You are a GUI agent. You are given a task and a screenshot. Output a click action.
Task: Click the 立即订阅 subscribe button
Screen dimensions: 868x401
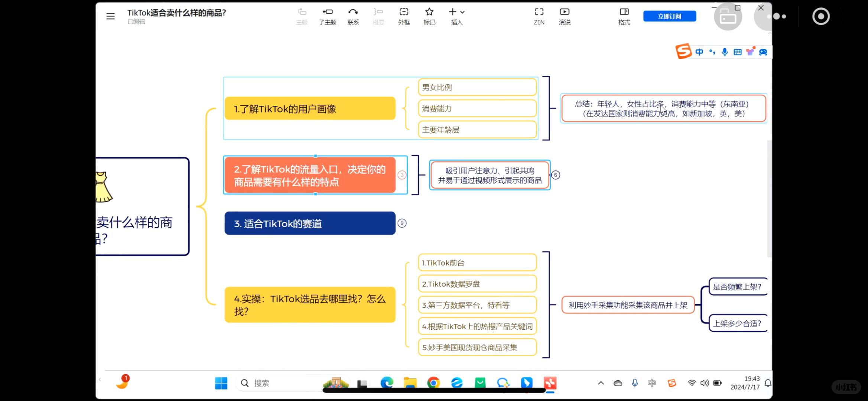click(x=670, y=16)
